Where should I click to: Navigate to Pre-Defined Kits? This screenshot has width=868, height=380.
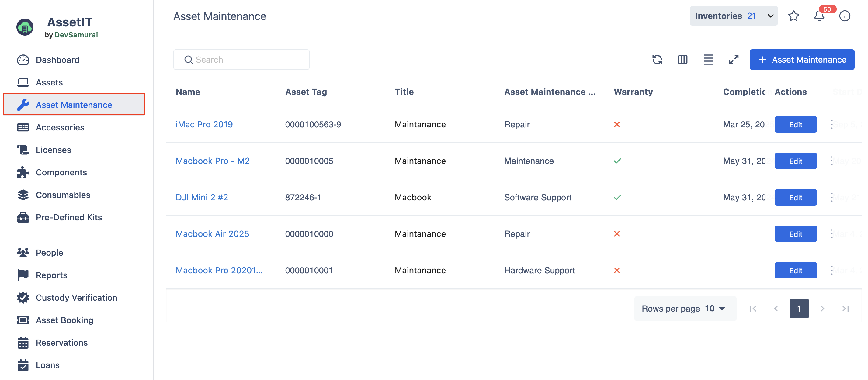coord(69,217)
